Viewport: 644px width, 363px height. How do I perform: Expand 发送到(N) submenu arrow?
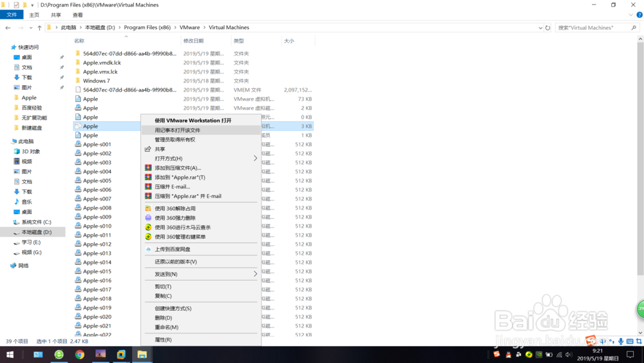(x=255, y=274)
